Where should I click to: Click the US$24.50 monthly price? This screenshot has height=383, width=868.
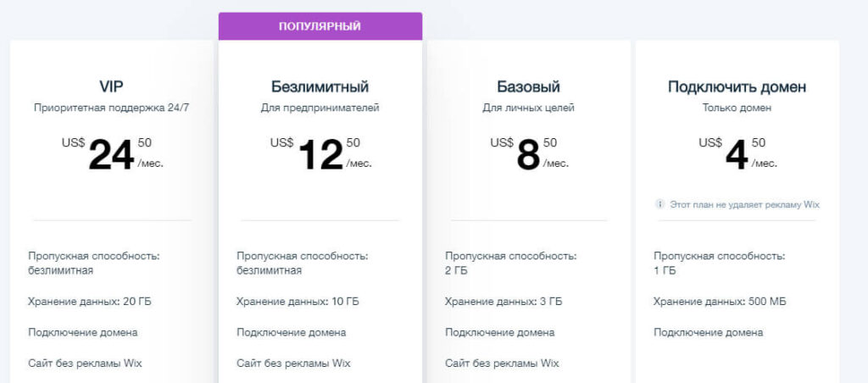point(112,154)
